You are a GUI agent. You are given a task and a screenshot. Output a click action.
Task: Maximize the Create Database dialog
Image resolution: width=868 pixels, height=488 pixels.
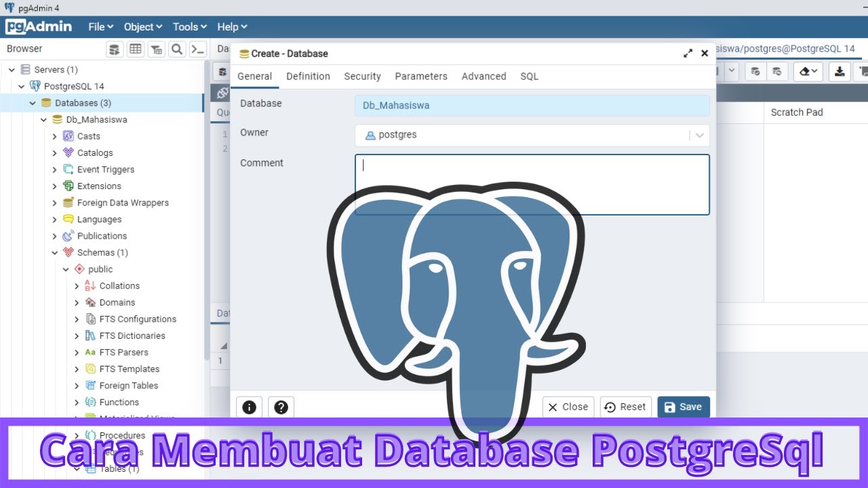pyautogui.click(x=688, y=54)
